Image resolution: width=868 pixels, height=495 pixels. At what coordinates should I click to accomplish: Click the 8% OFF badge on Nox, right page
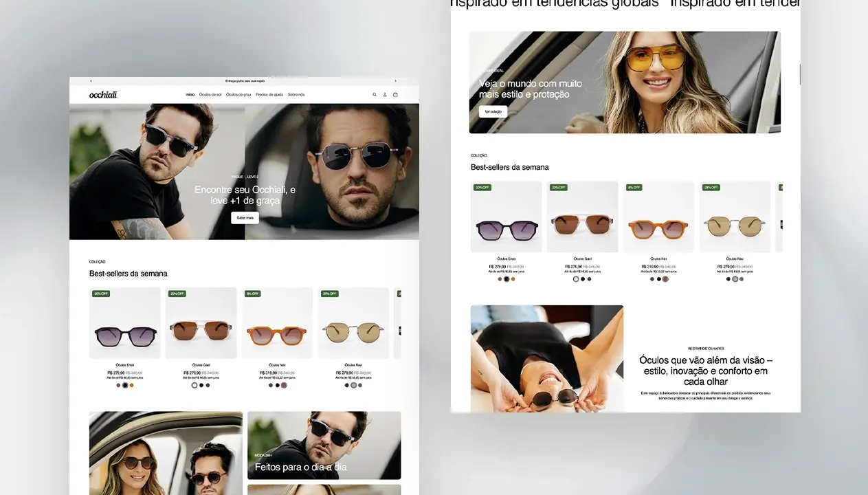click(634, 187)
